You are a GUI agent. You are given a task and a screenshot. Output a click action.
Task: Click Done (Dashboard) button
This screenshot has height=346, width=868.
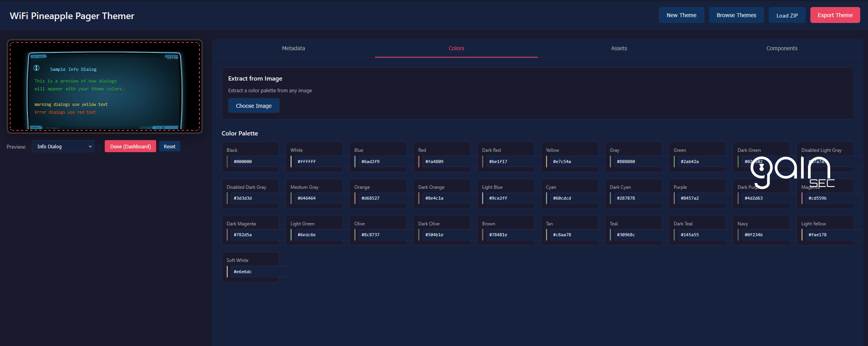click(x=130, y=146)
